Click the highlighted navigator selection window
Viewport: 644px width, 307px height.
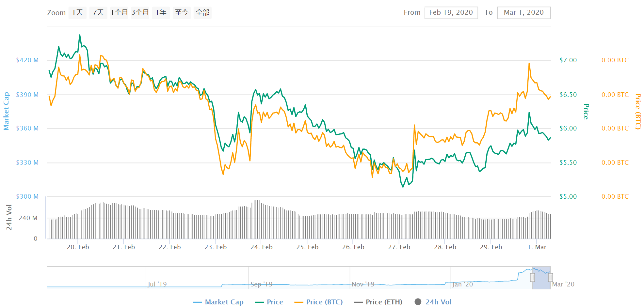coord(541,278)
